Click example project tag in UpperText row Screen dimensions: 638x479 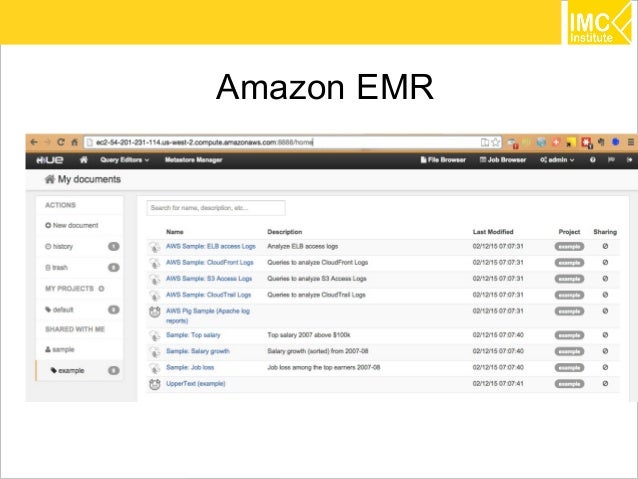click(569, 384)
